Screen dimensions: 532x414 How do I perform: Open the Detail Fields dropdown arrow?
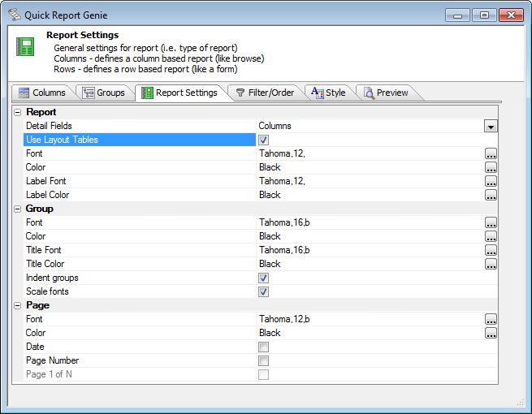[x=491, y=126]
